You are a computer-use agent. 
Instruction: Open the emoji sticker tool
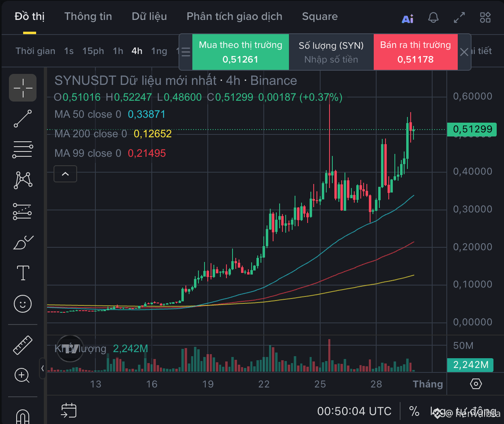[x=23, y=304]
